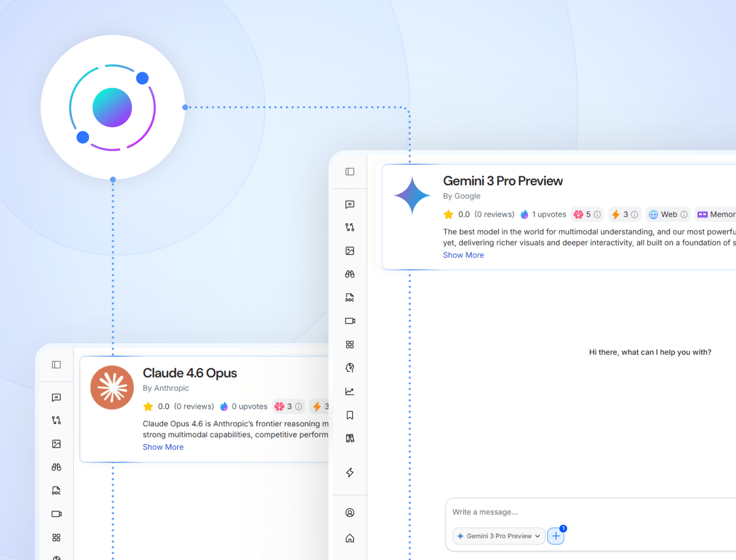Open the Gemini 3 Pro Preview model selector
This screenshot has width=736, height=560.
coord(498,536)
